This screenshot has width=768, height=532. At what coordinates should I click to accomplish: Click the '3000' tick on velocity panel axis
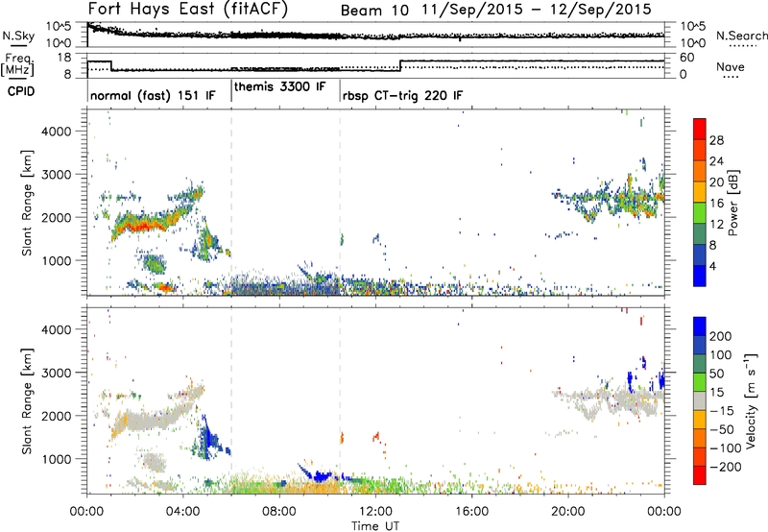click(57, 373)
